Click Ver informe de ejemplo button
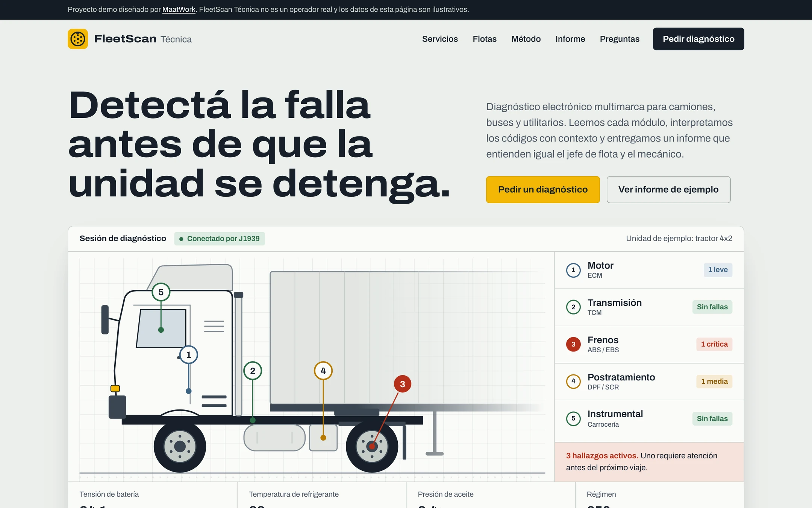Image resolution: width=812 pixels, height=508 pixels. (668, 190)
